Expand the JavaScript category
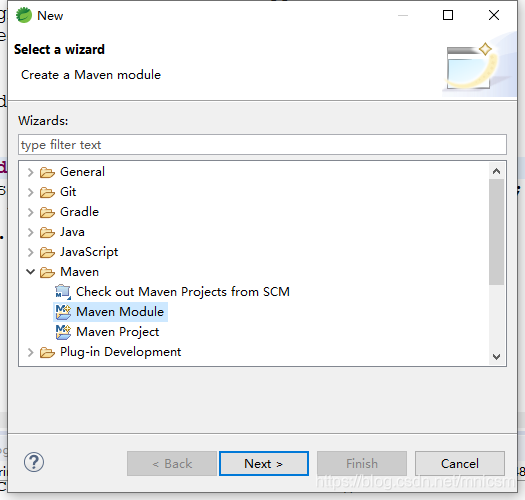 (x=30, y=253)
